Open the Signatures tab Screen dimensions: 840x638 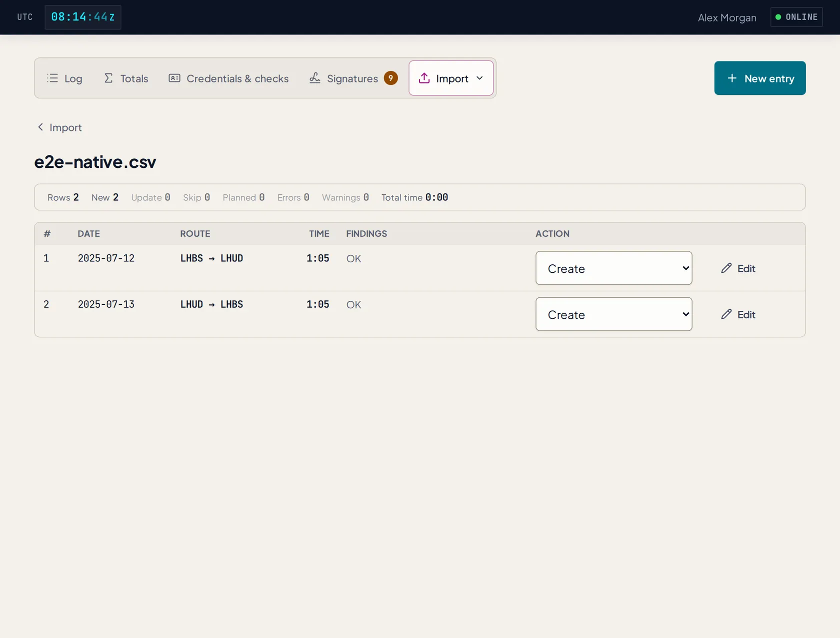tap(353, 78)
